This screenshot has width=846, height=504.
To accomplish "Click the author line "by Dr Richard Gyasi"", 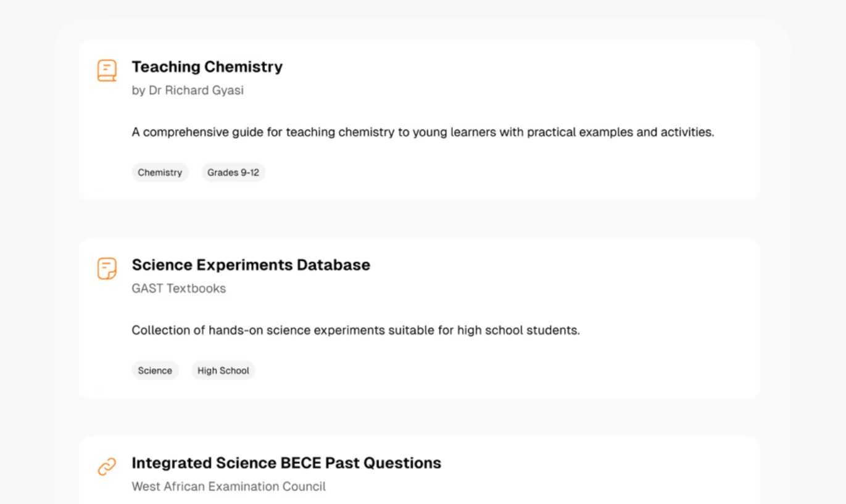I will pyautogui.click(x=188, y=91).
